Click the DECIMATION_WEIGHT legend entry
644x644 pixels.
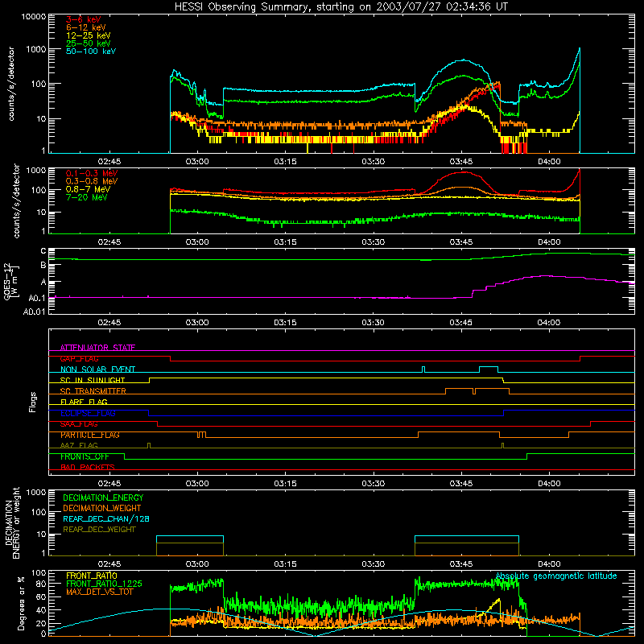pyautogui.click(x=102, y=508)
